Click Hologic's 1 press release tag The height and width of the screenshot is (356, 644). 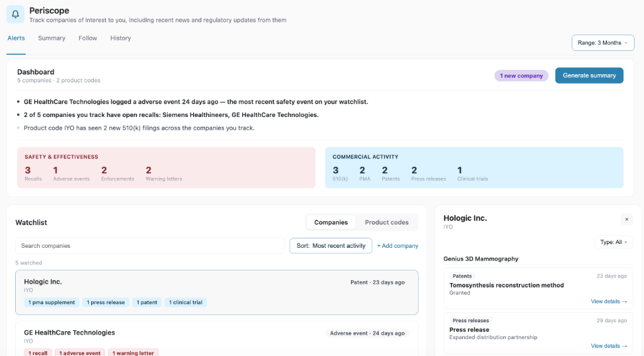(106, 302)
